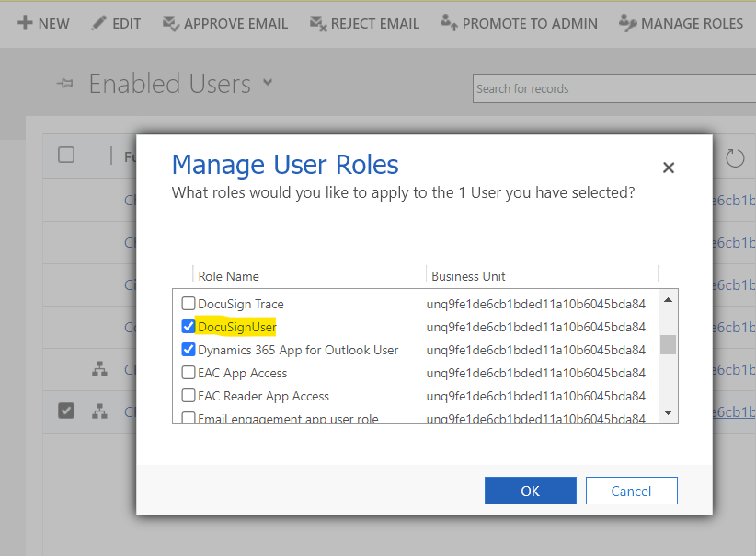Focus the Search for records field
Screen dimensions: 756x556
[x=614, y=88]
